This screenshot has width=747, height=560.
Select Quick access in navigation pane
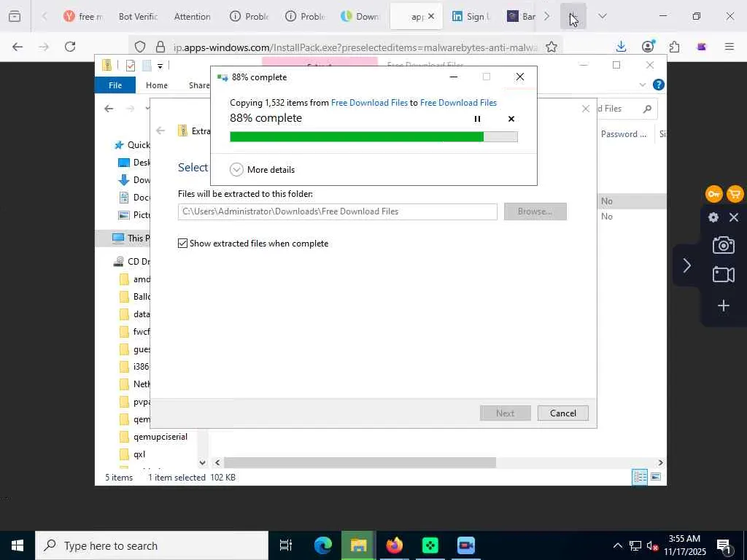pyautogui.click(x=132, y=145)
